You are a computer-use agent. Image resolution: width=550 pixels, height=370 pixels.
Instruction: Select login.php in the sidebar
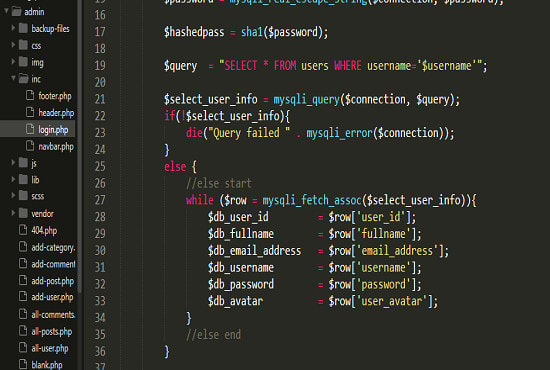pyautogui.click(x=53, y=130)
